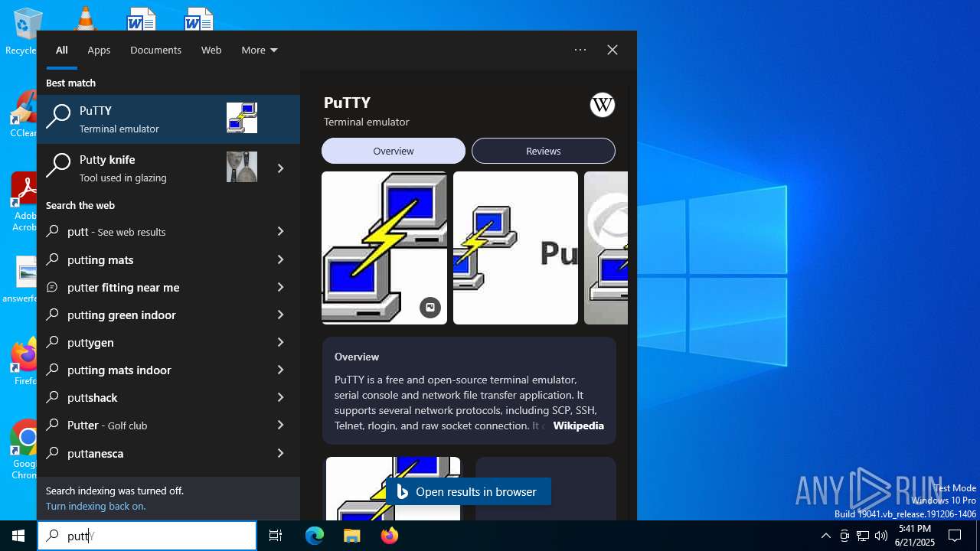The height and width of the screenshot is (551, 980).
Task: Close the search panel with X
Action: (612, 50)
